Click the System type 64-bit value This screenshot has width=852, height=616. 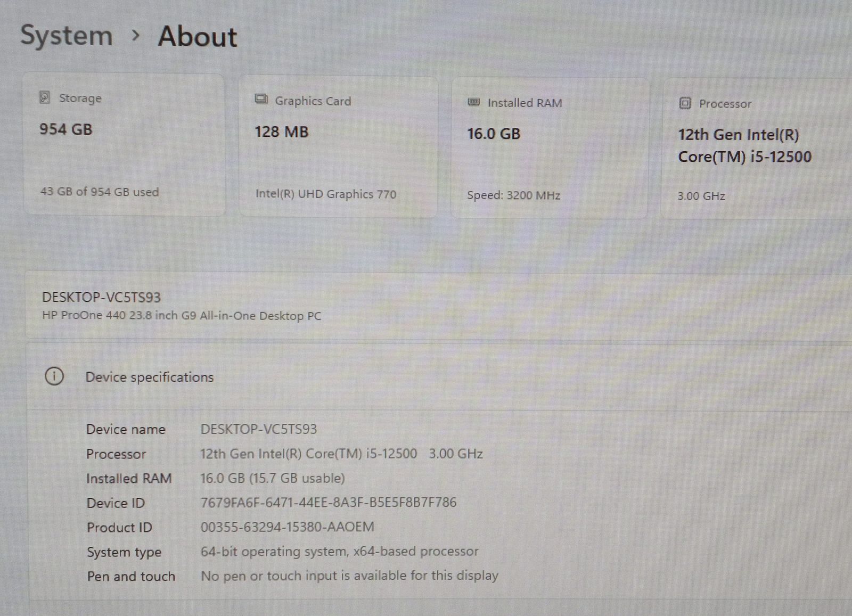339,551
